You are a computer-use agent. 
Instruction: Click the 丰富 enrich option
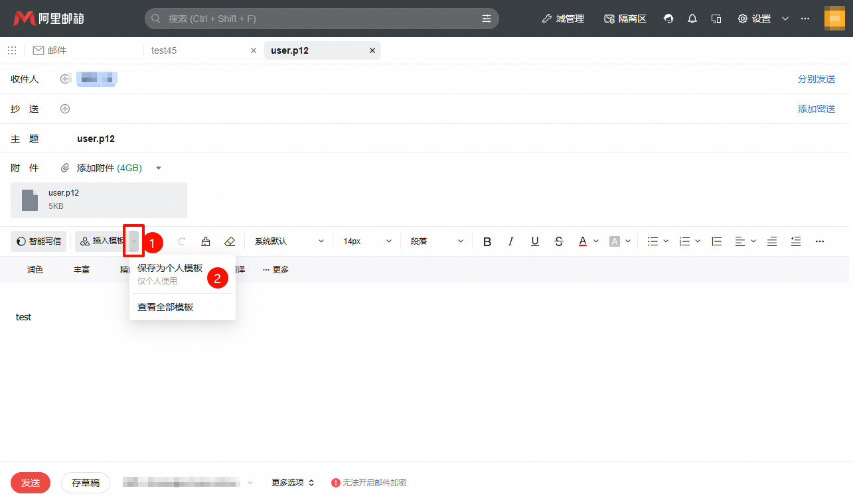click(x=82, y=270)
